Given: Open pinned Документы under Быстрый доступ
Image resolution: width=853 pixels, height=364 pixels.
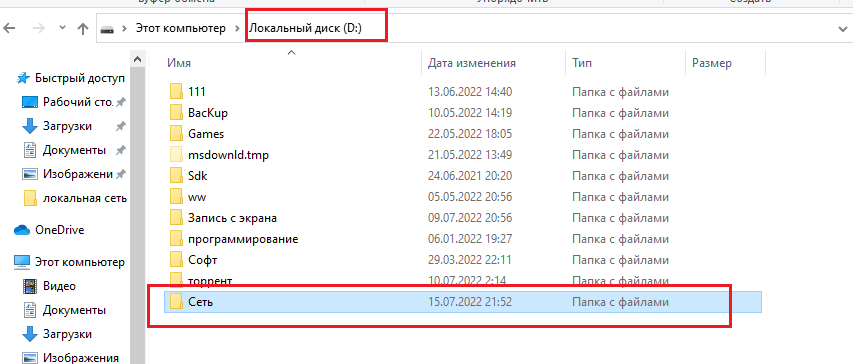Looking at the screenshot, I should pos(75,150).
